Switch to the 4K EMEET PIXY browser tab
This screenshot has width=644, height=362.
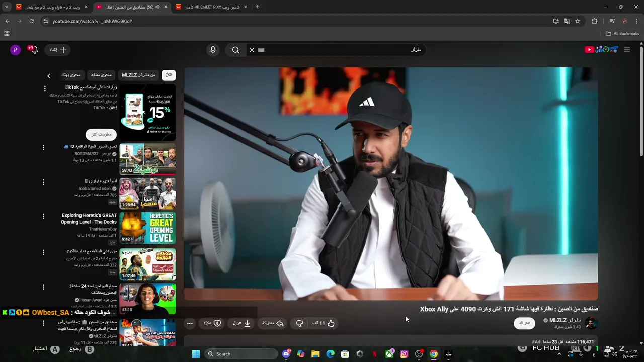[211, 7]
